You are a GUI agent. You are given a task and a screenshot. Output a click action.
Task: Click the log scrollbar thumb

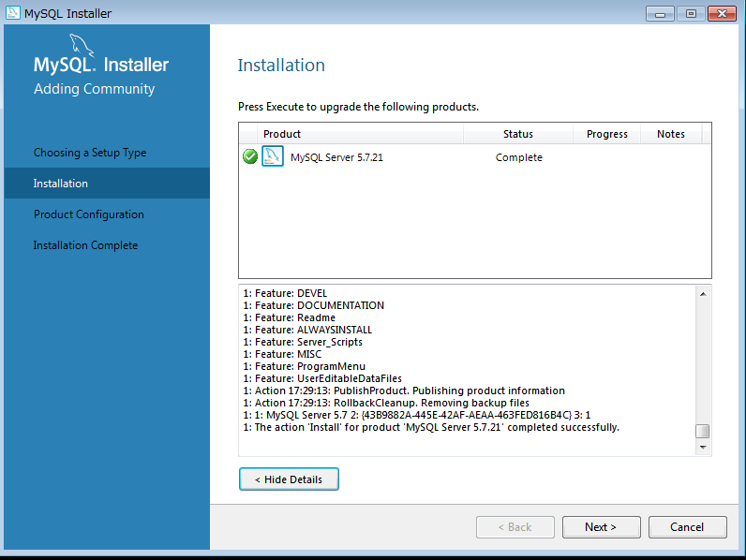[x=703, y=431]
